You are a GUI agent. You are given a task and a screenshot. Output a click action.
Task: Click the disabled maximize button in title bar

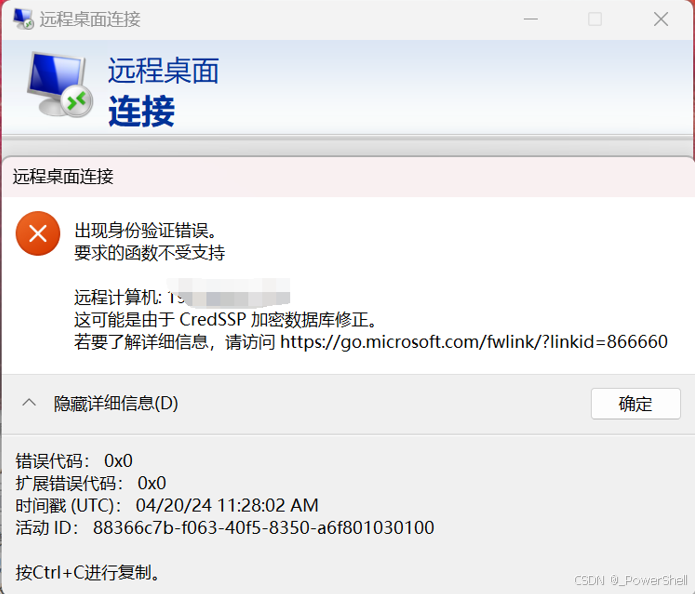595,19
